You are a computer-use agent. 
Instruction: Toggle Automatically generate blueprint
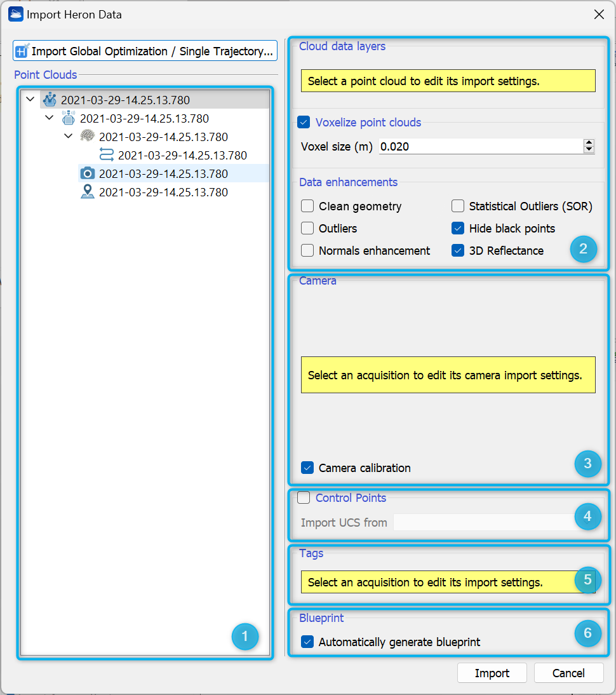click(307, 642)
